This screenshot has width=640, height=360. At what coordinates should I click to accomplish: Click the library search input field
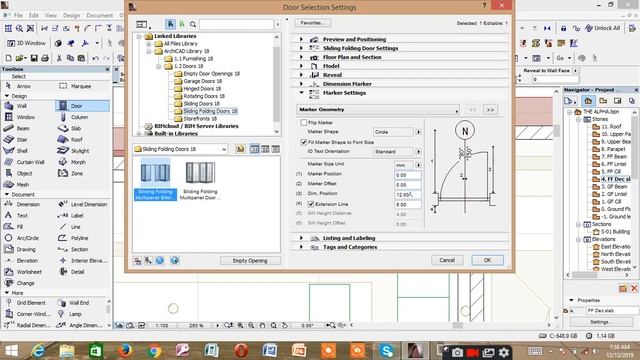(237, 24)
